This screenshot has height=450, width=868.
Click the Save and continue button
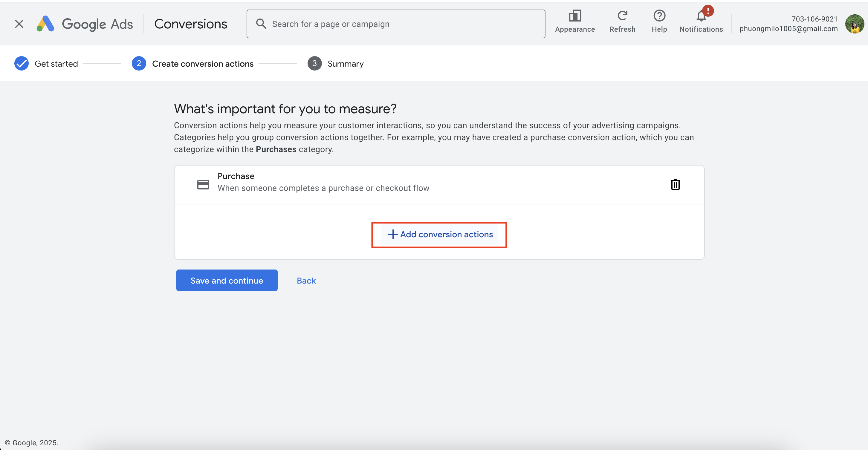(x=227, y=280)
